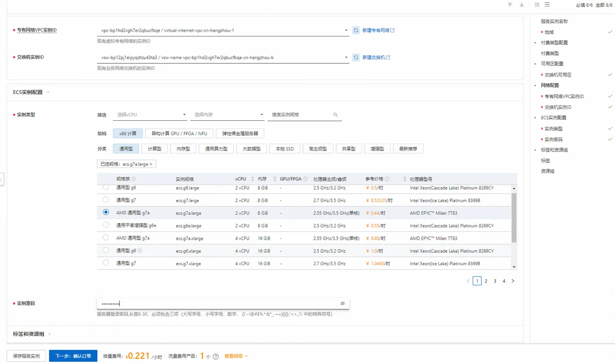Choose 本地 SSD category
The width and height of the screenshot is (615, 364).
(x=285, y=149)
